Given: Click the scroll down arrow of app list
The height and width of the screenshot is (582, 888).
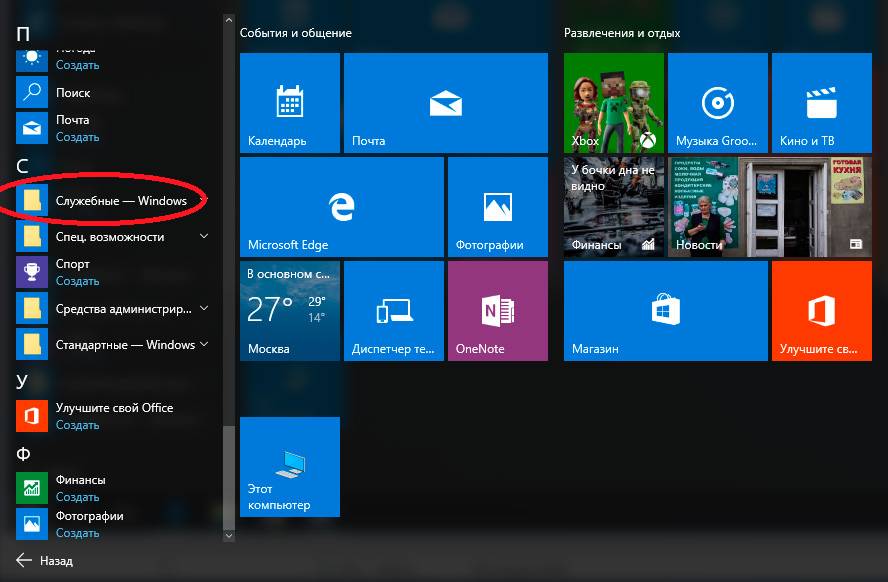Looking at the screenshot, I should pos(229,536).
